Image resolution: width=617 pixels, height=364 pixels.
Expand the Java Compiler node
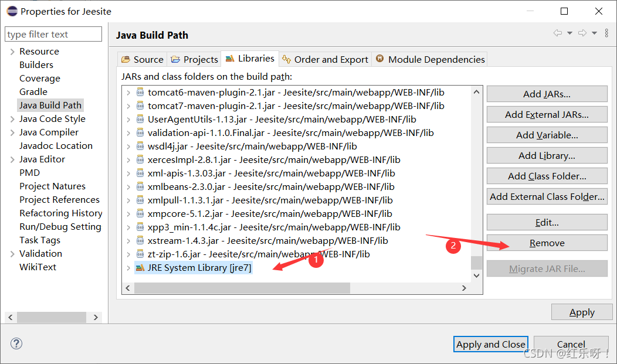click(12, 132)
